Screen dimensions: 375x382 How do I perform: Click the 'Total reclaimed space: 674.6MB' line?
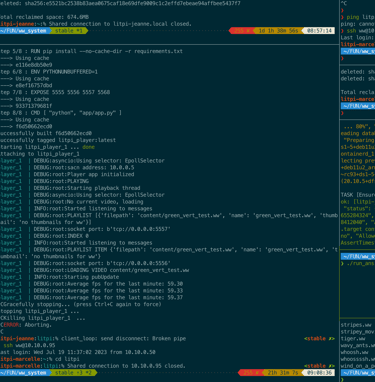(x=44, y=17)
